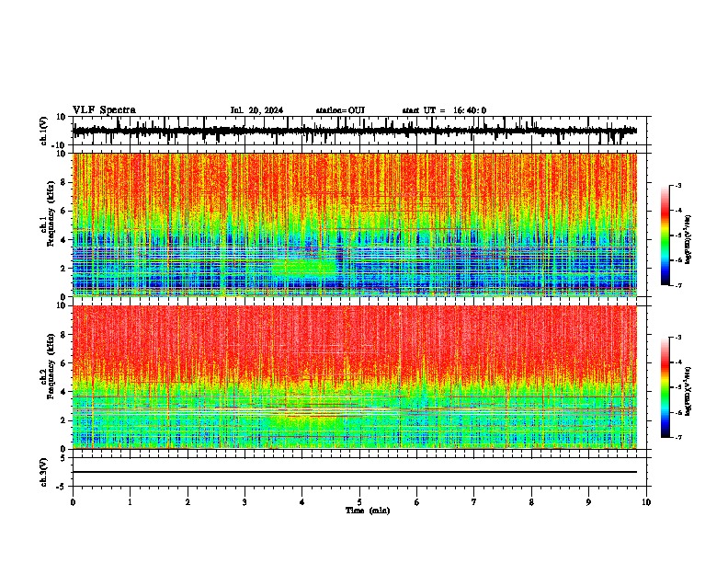
Task: Click time axis tick label "3"
Action: point(245,502)
